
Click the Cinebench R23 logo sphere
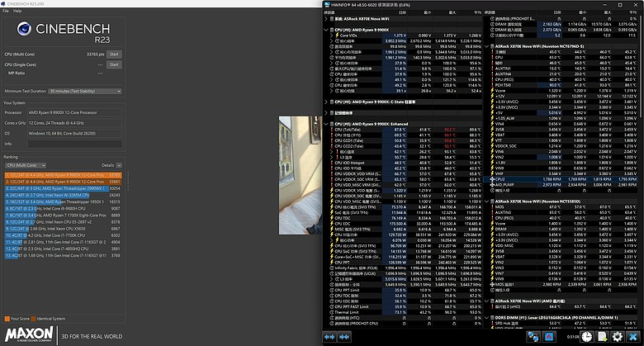24,29
